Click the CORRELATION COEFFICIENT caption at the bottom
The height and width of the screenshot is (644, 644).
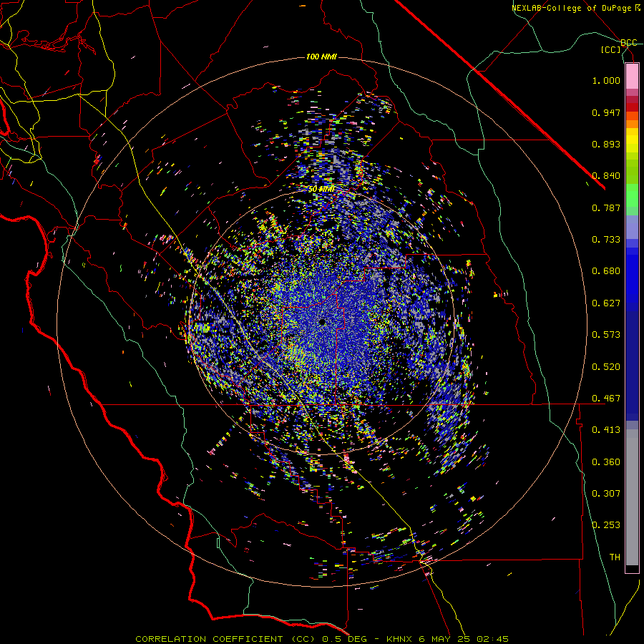(x=322, y=639)
